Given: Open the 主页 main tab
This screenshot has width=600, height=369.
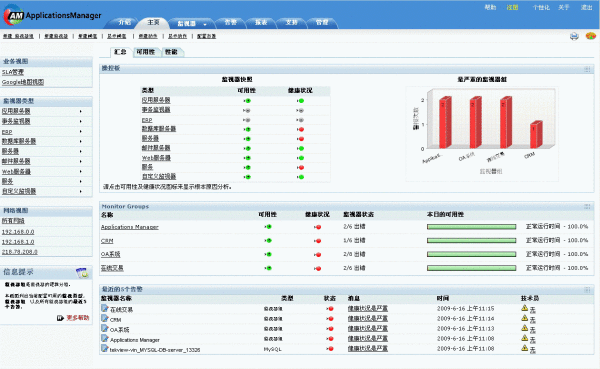Looking at the screenshot, I should pos(153,23).
